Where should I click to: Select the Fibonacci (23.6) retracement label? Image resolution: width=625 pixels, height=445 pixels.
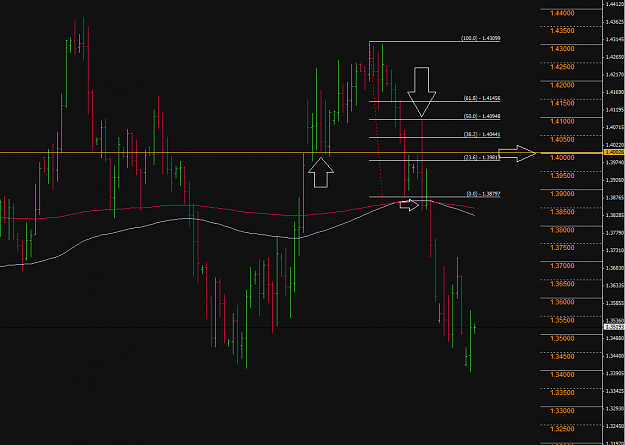click(x=482, y=158)
